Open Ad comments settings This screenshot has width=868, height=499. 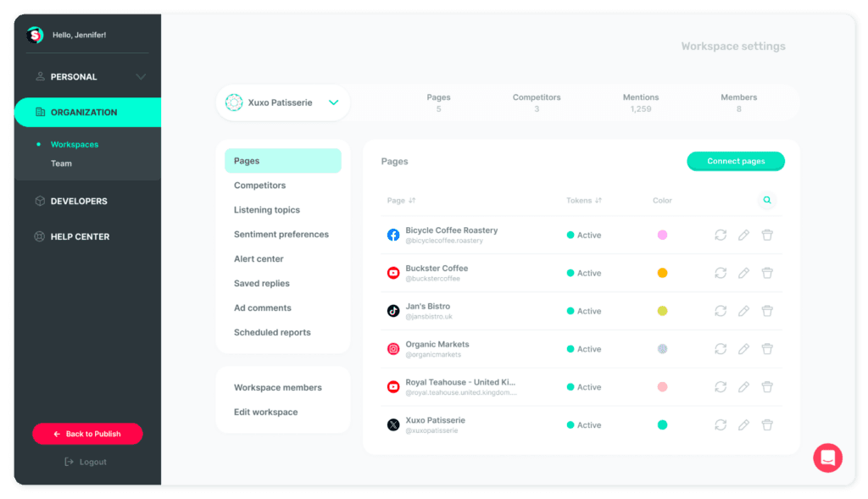[x=263, y=308]
